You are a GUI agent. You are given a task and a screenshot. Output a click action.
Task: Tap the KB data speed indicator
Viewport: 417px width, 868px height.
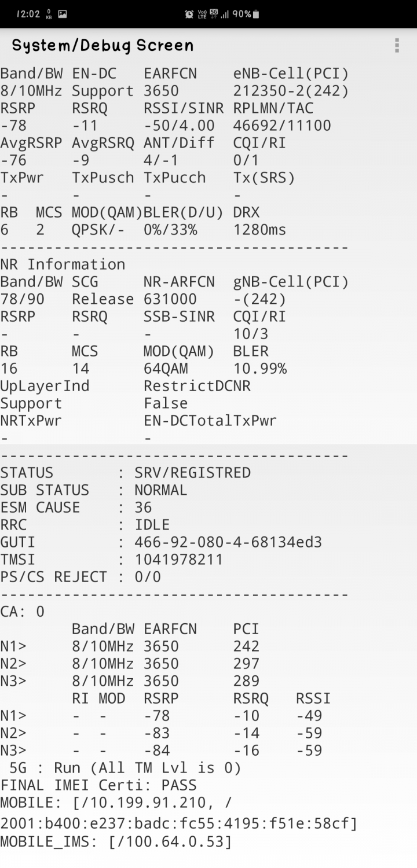click(48, 14)
